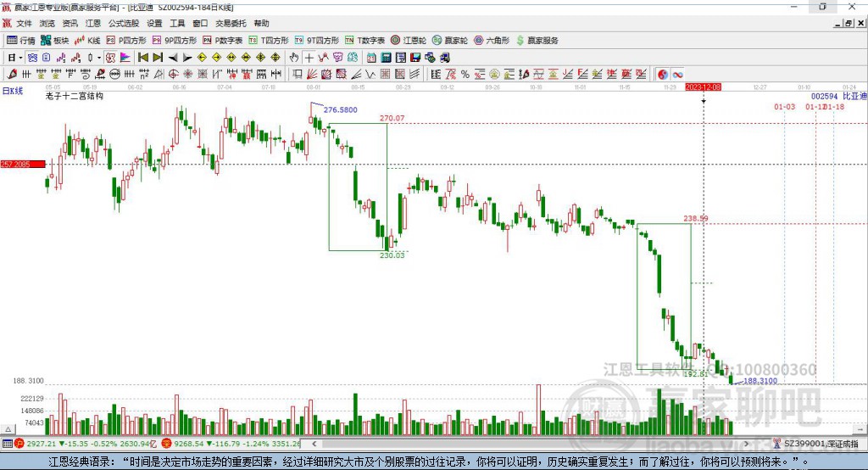The width and height of the screenshot is (868, 470).
Task: Click the 沪 Shanghai index icon in status bar
Action: pyautogui.click(x=19, y=444)
